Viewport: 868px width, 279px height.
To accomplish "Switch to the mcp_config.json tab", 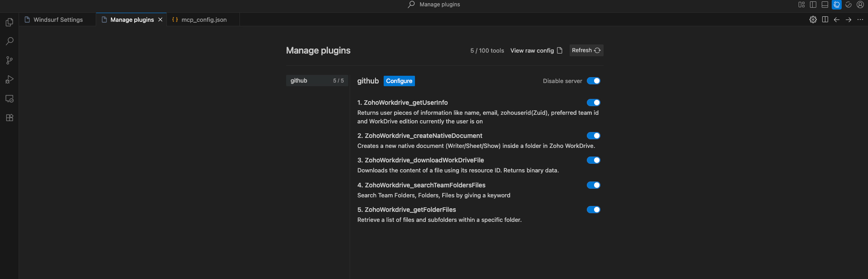I will tap(204, 20).
